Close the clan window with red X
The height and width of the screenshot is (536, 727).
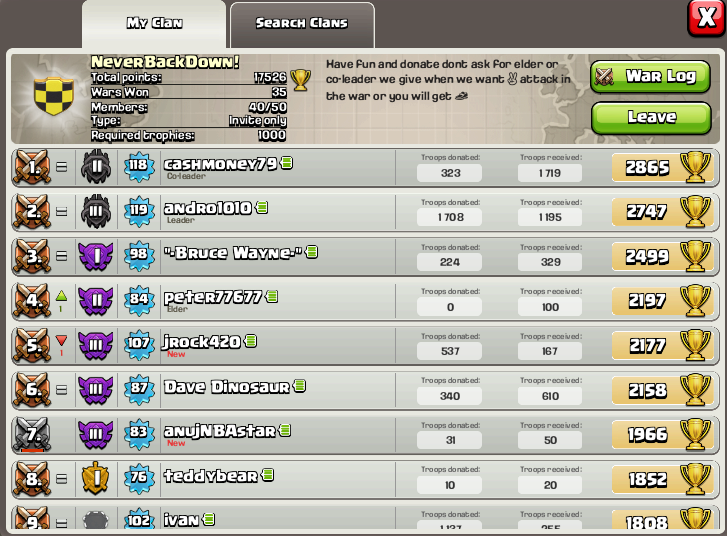coord(707,18)
